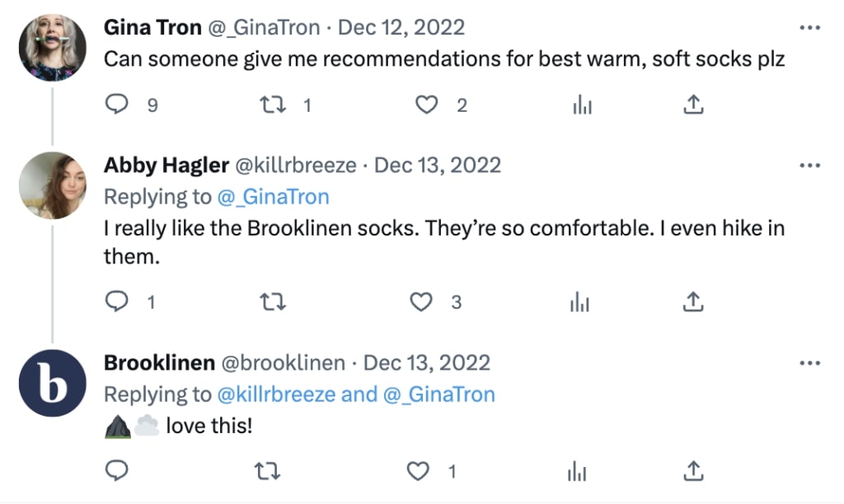Open the more options menu on Brooklinen's tweet

pos(811,362)
